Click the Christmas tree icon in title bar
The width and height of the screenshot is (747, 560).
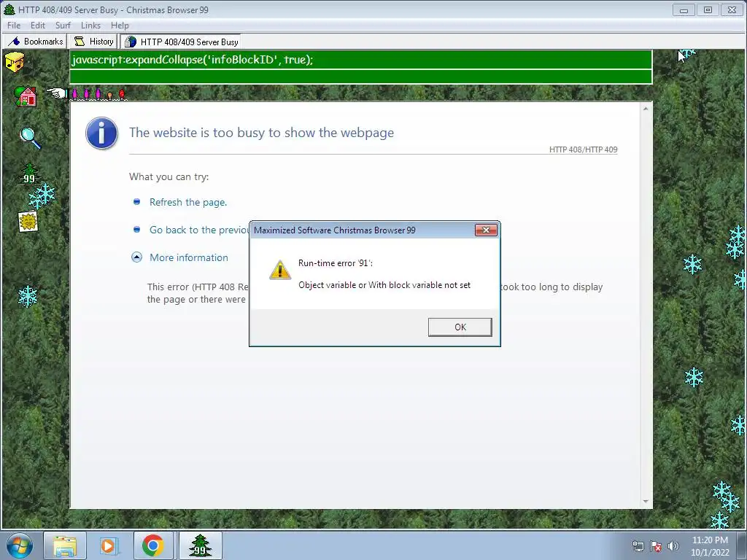click(9, 9)
